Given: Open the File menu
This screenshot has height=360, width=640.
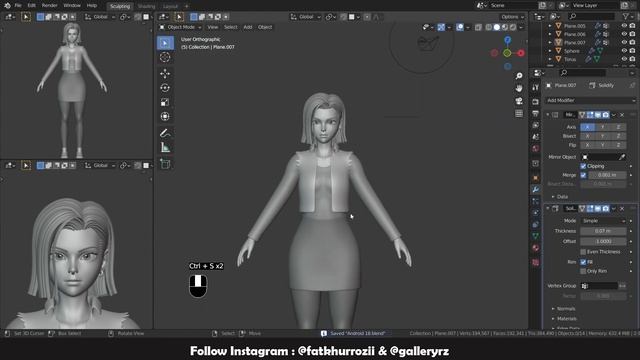Looking at the screenshot, I should point(18,5).
